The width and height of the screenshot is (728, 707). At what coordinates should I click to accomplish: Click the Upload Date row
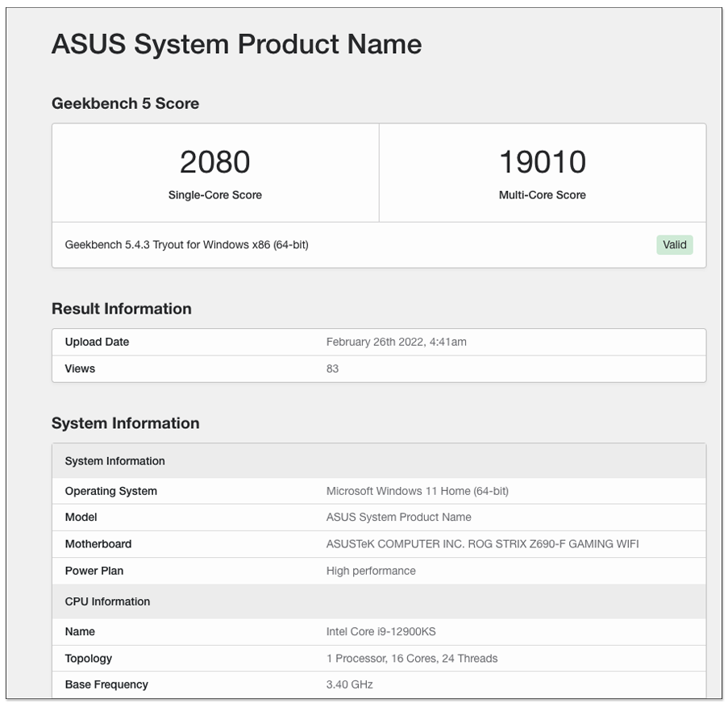coord(379,342)
